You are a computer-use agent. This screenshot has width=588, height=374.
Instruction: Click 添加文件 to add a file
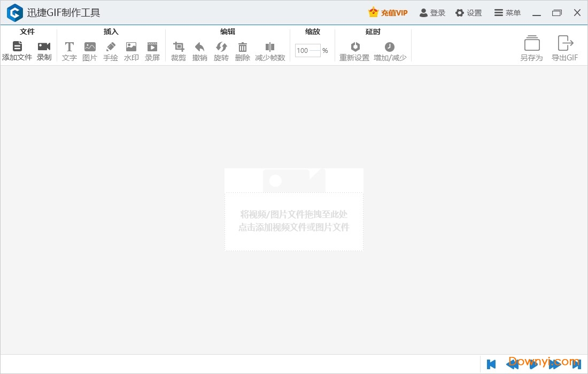(17, 50)
